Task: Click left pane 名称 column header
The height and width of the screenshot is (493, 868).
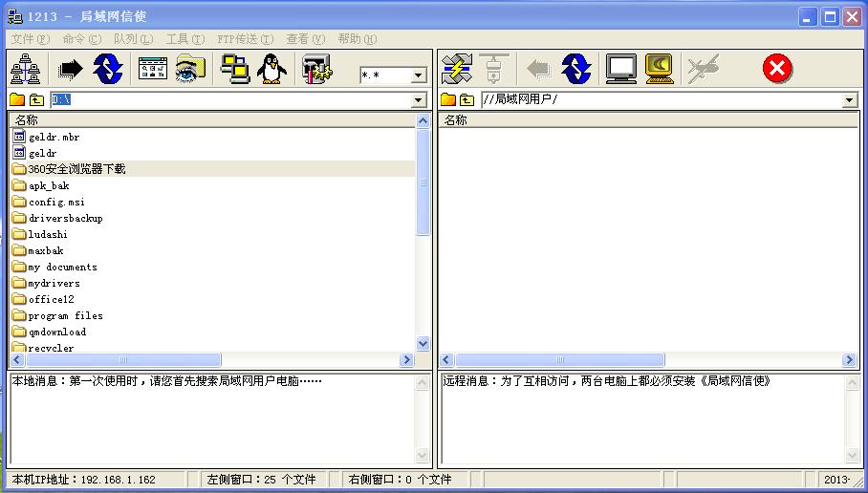Action: point(212,120)
